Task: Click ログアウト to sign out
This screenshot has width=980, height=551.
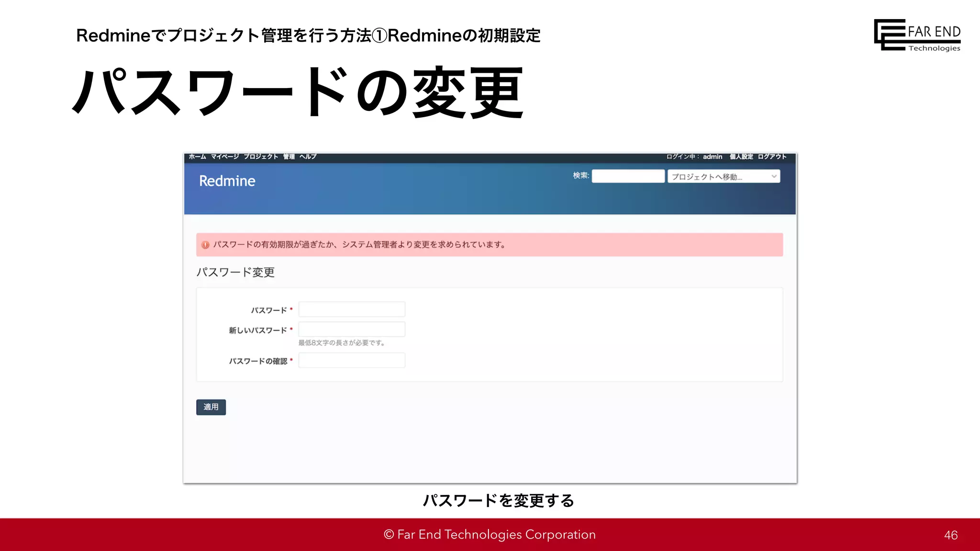Action: click(772, 156)
